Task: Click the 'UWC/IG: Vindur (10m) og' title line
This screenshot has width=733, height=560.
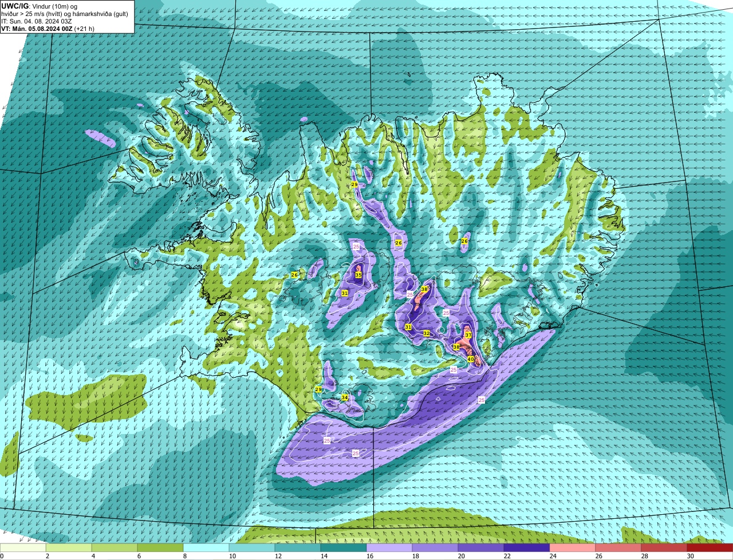Action: pyautogui.click(x=40, y=6)
